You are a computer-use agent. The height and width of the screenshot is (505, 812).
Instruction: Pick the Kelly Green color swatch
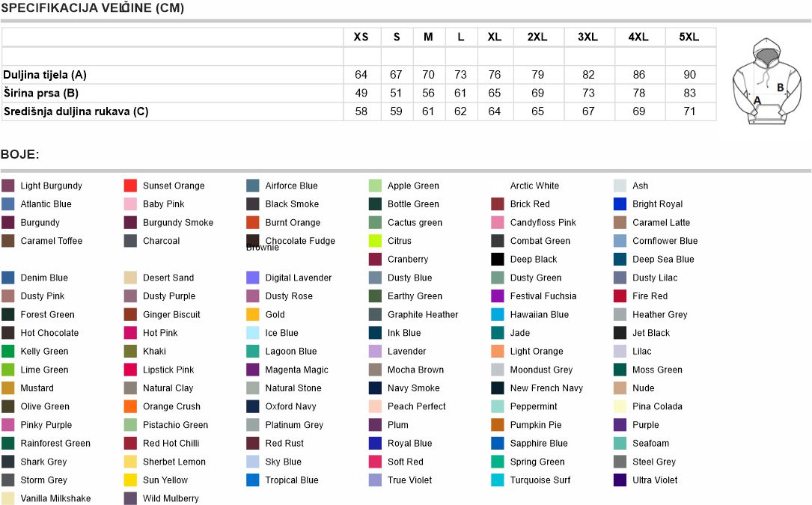(8, 352)
